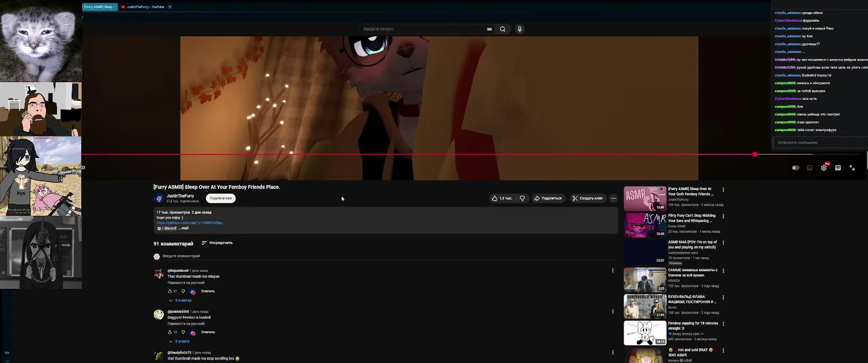Start voice search with microphone icon
868x363 pixels.
click(x=519, y=29)
